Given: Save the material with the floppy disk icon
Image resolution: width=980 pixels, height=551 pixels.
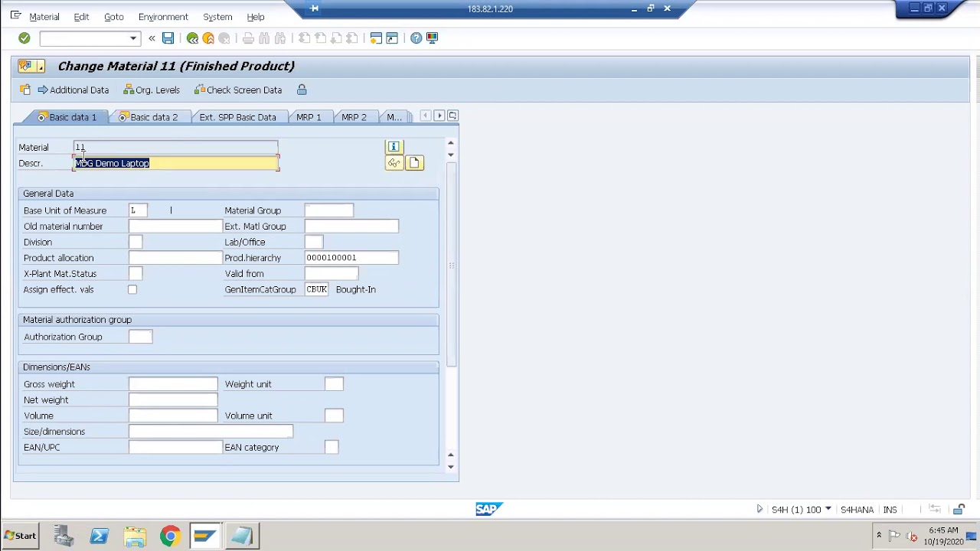Looking at the screenshot, I should 168,37.
